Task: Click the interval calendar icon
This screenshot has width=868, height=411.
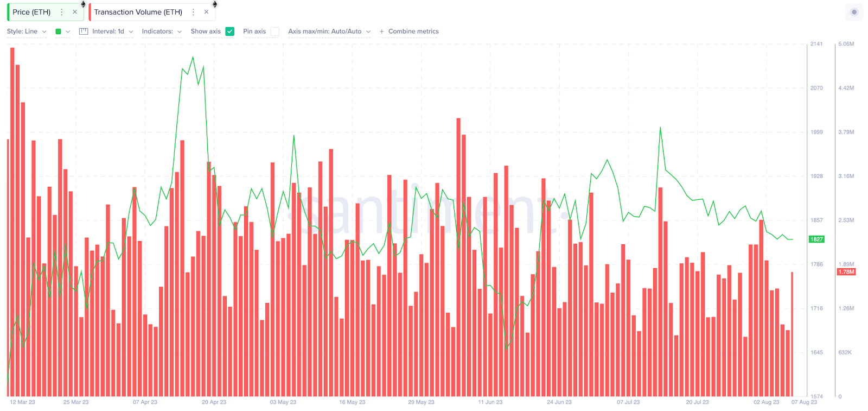Action: click(84, 31)
